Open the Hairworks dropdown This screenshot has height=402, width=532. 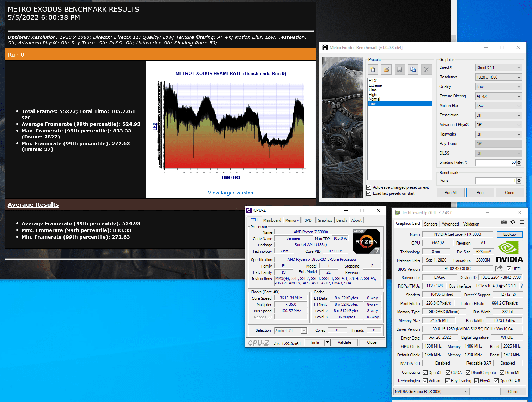pos(499,134)
